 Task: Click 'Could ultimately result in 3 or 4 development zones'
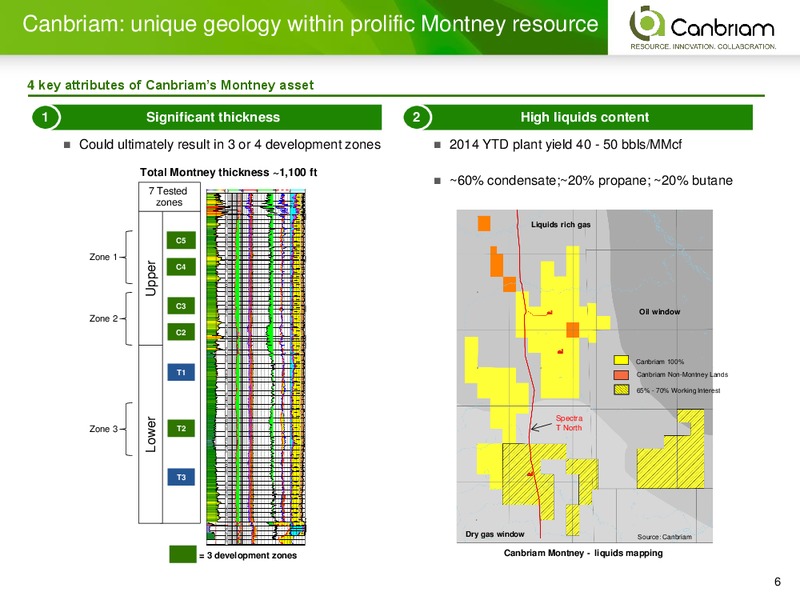coord(230,144)
